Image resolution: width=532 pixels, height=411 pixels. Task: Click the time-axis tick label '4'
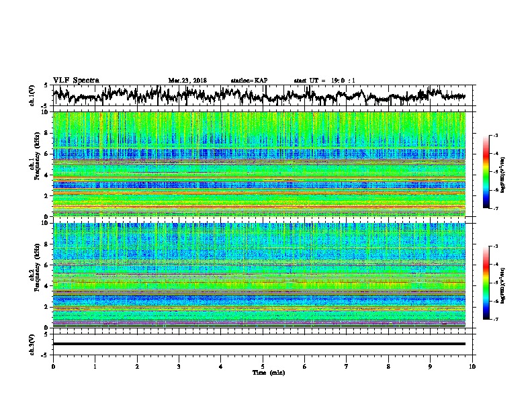[221, 367]
